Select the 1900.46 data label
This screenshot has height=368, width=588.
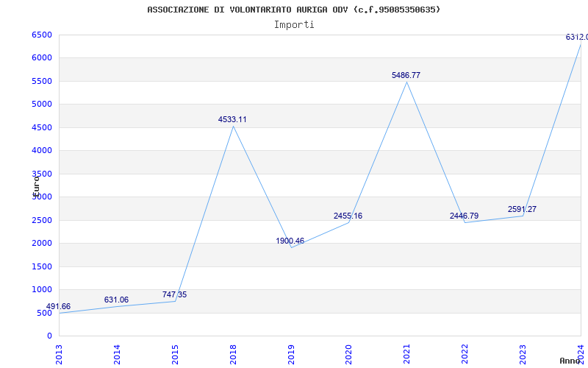pos(290,241)
